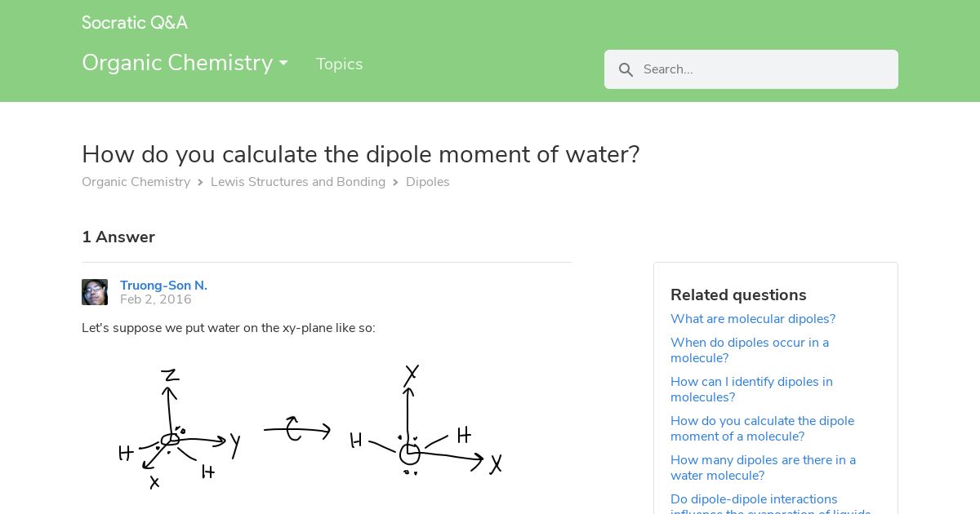Click the Feb 2, 2016 answer date

click(156, 299)
